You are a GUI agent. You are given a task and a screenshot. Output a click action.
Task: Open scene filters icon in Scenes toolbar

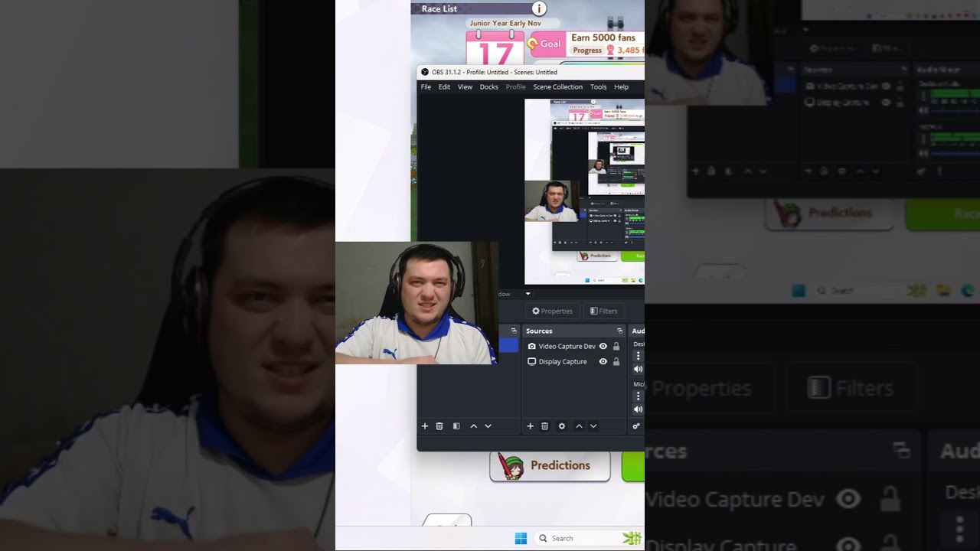(x=456, y=425)
